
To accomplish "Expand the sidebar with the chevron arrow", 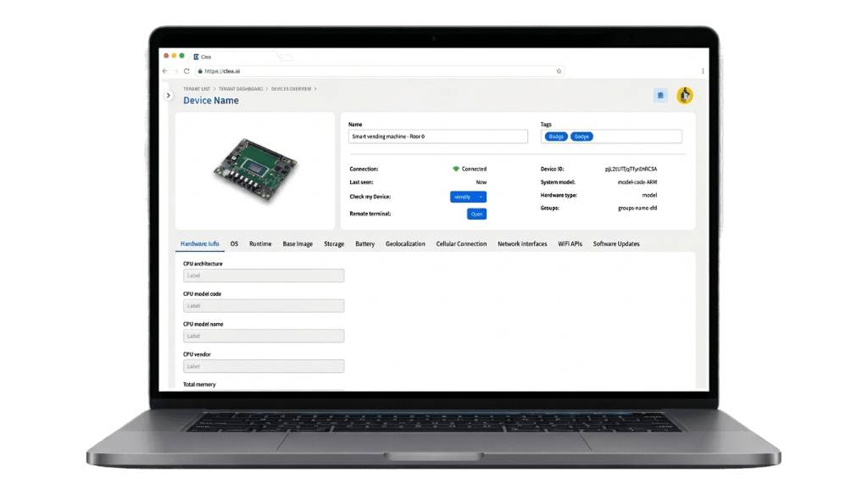I will click(169, 95).
